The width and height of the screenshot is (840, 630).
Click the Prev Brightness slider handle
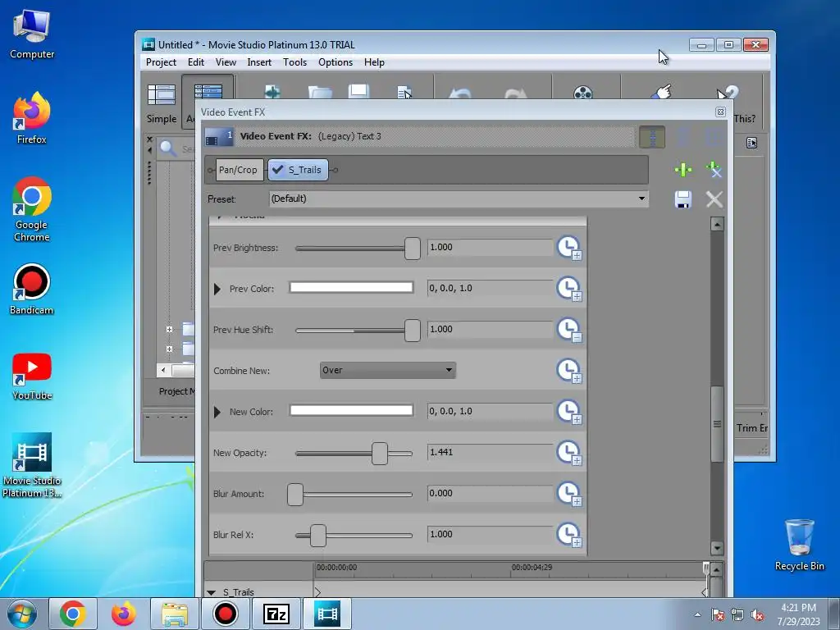tap(413, 249)
